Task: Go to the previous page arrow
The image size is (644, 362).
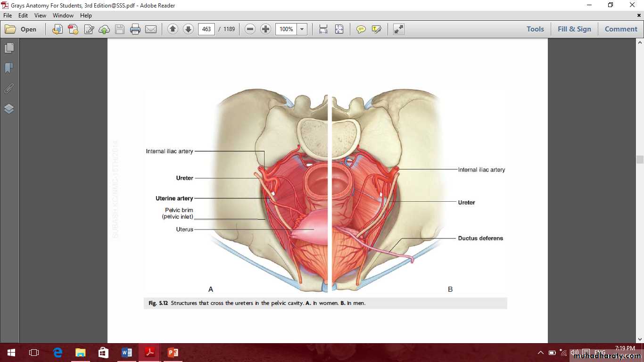Action: click(x=173, y=29)
